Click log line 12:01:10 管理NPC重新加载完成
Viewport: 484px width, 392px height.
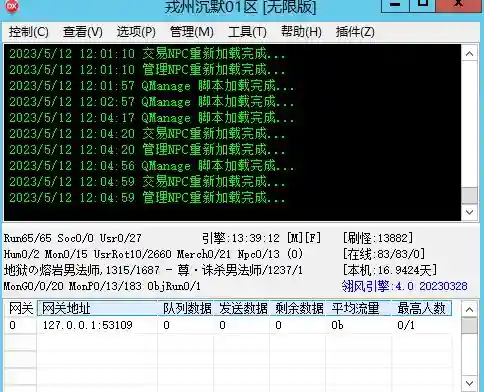click(x=147, y=70)
